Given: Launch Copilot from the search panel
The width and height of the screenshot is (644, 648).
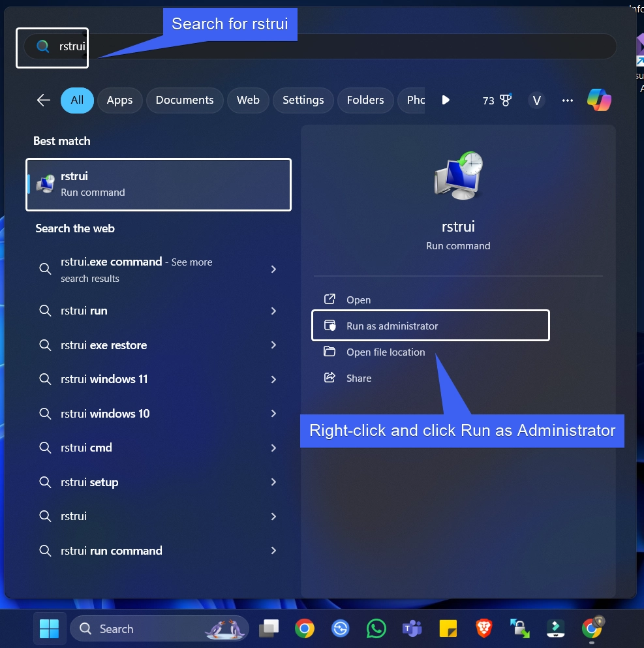Looking at the screenshot, I should [x=599, y=100].
